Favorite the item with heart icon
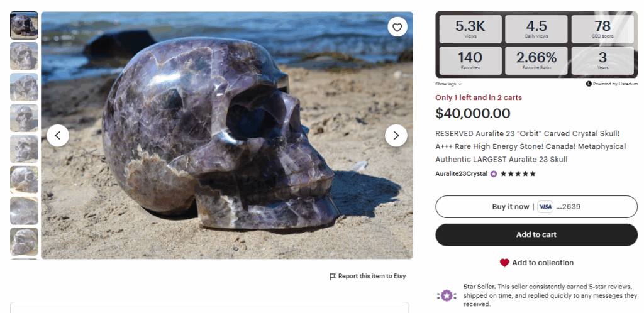Screen dimensions: 644x313 tap(397, 27)
